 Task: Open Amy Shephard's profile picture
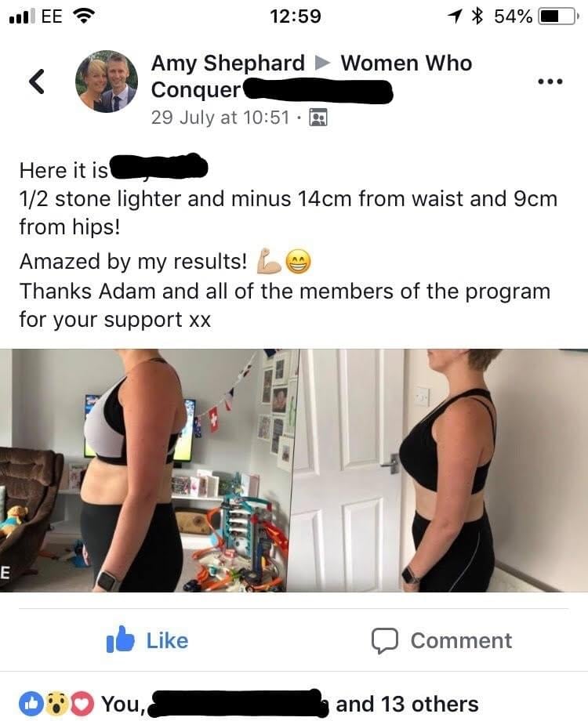[x=107, y=82]
